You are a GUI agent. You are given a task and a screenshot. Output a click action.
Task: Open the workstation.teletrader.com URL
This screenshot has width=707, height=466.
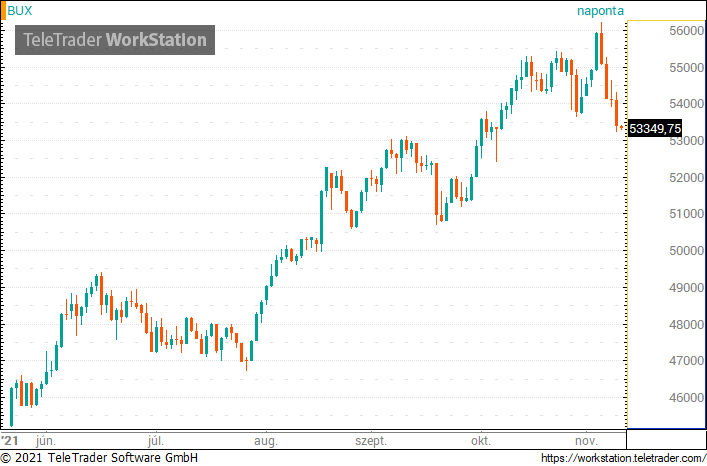pos(623,458)
